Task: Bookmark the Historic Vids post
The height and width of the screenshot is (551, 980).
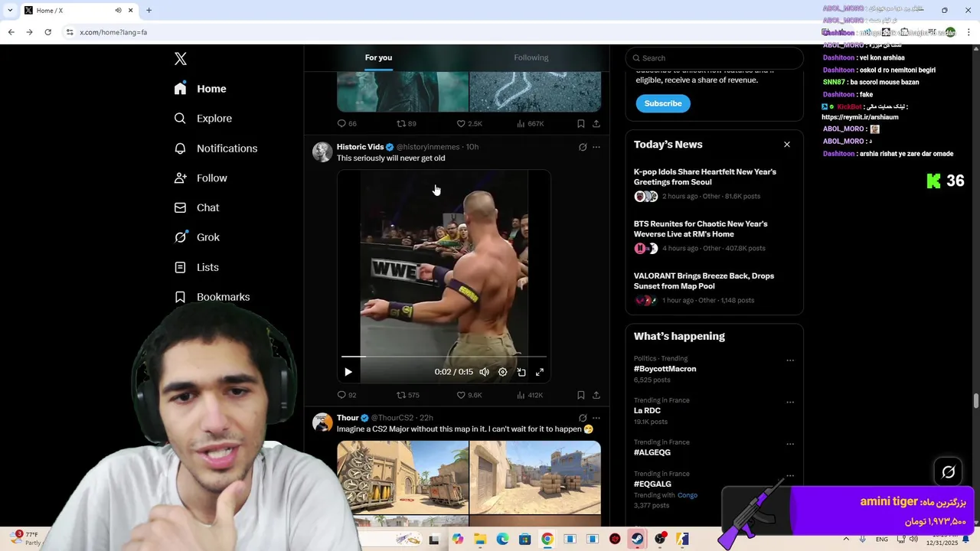Action: [581, 395]
